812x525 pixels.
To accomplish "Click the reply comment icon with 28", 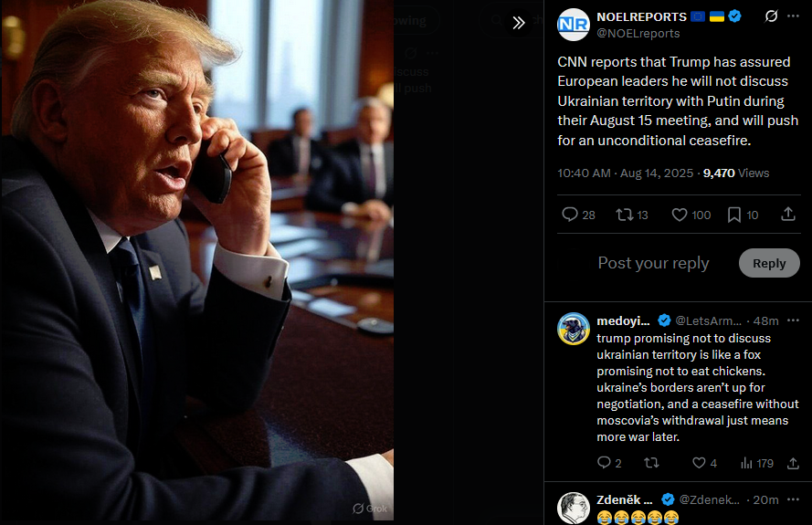I will click(578, 215).
